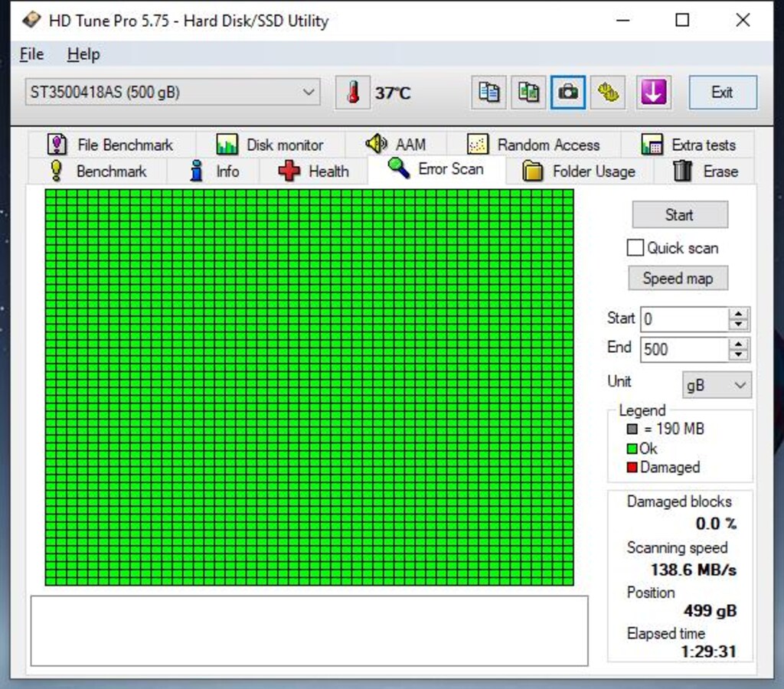This screenshot has height=689, width=784.
Task: Open the Info tab
Action: pyautogui.click(x=214, y=171)
